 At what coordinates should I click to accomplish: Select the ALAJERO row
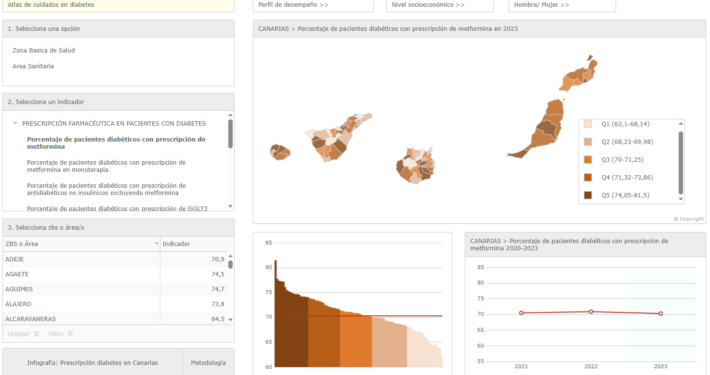tap(115, 304)
